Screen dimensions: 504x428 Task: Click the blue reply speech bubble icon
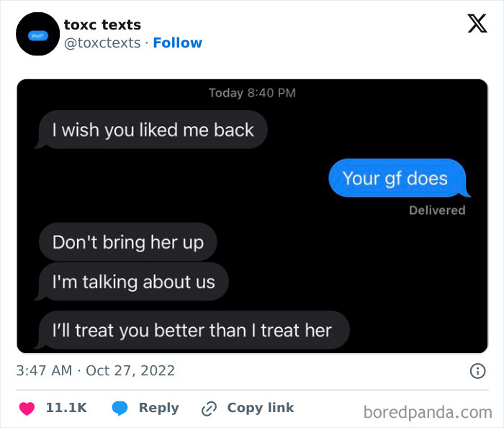(x=120, y=409)
